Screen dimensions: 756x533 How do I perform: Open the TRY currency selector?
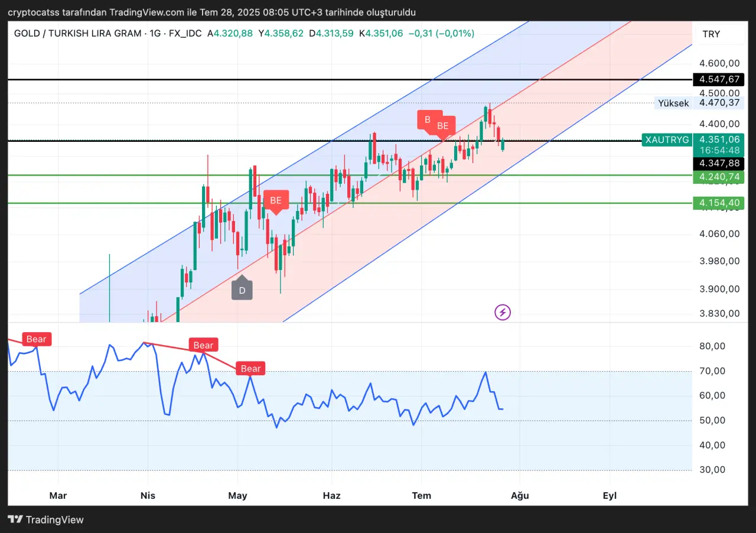[711, 34]
